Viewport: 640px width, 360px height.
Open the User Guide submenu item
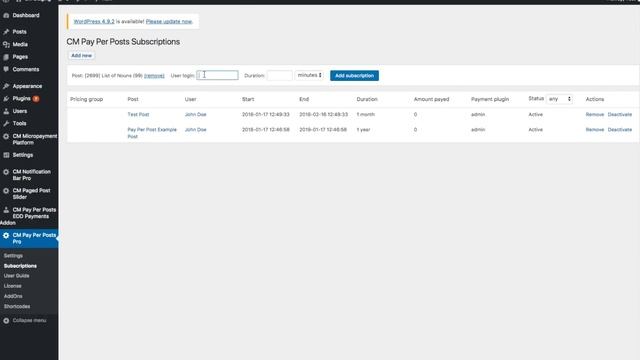[17, 276]
